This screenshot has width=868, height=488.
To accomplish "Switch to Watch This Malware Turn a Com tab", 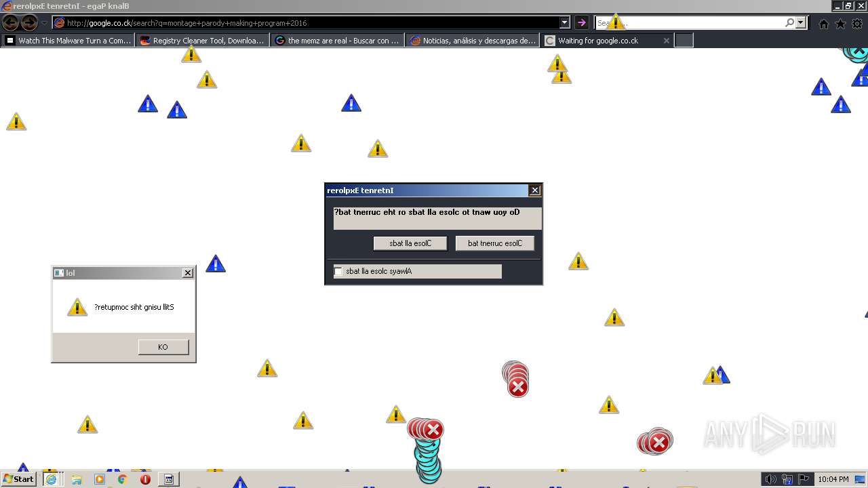I will tap(68, 41).
